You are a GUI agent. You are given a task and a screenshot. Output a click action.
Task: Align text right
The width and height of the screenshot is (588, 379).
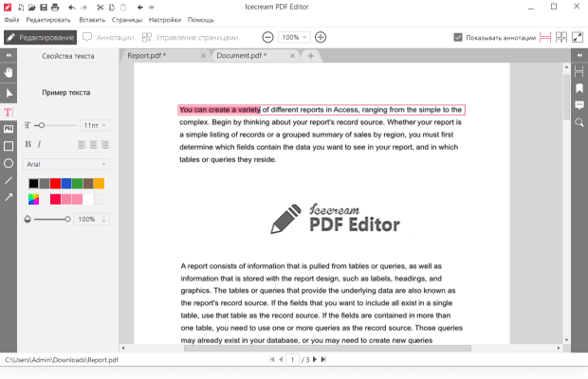click(x=105, y=145)
